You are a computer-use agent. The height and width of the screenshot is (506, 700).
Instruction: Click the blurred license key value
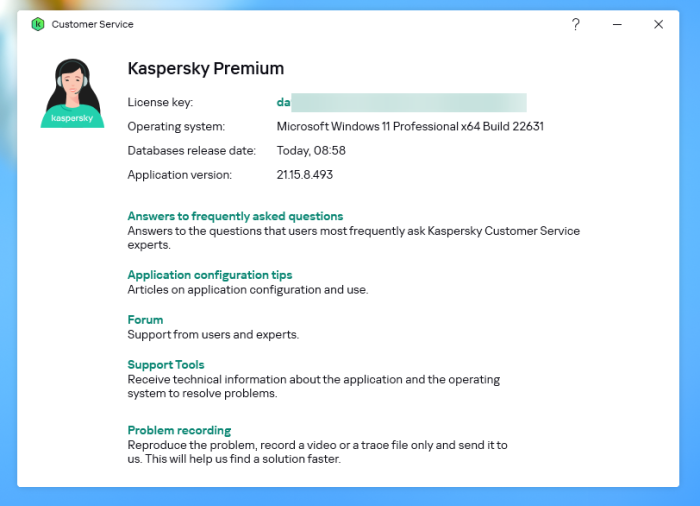pyautogui.click(x=401, y=102)
